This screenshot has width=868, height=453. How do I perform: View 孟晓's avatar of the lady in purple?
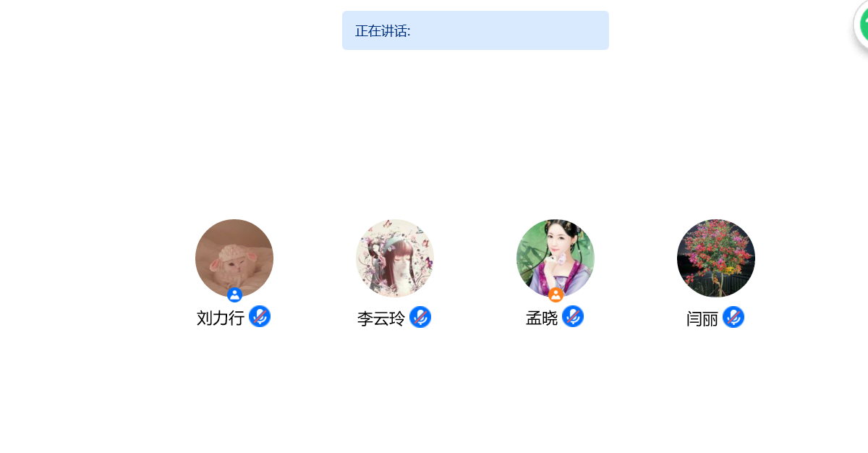(x=556, y=258)
